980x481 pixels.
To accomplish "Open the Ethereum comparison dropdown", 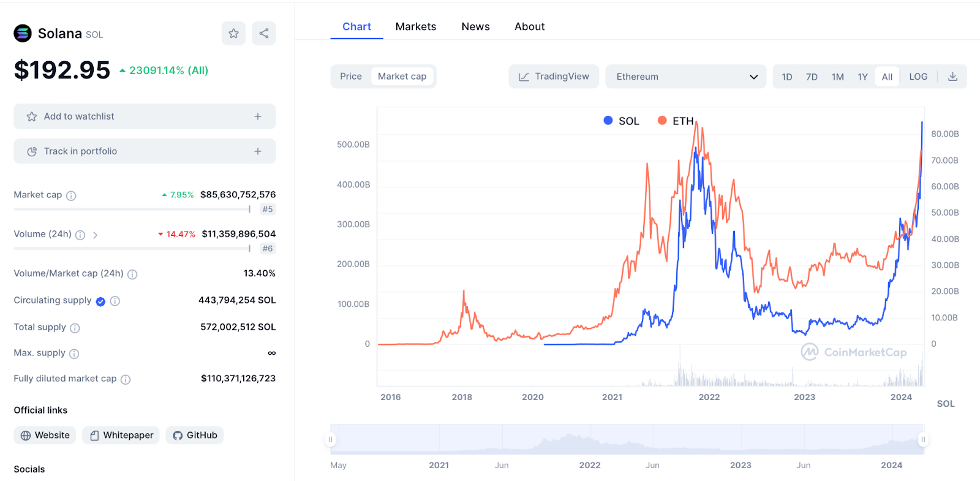I will click(686, 77).
